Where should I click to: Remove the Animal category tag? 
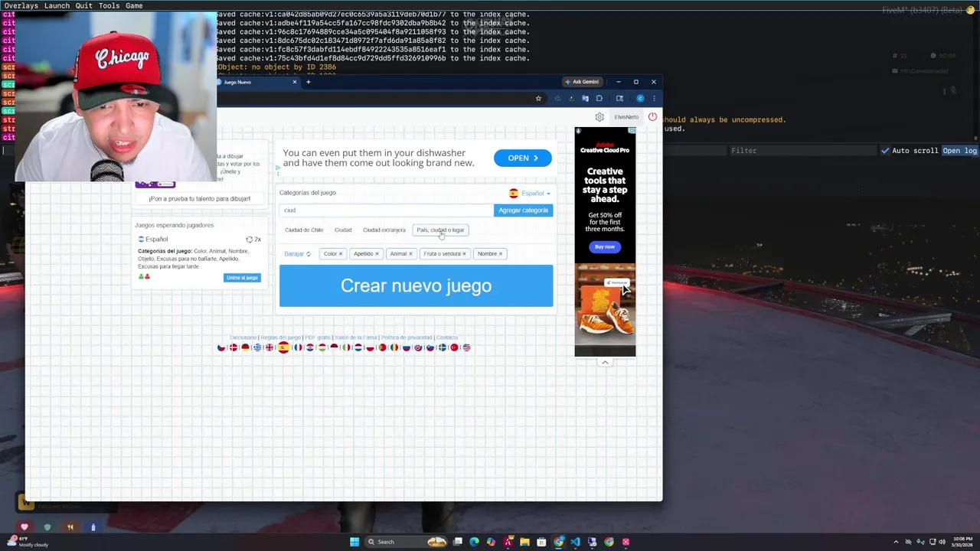(x=410, y=253)
